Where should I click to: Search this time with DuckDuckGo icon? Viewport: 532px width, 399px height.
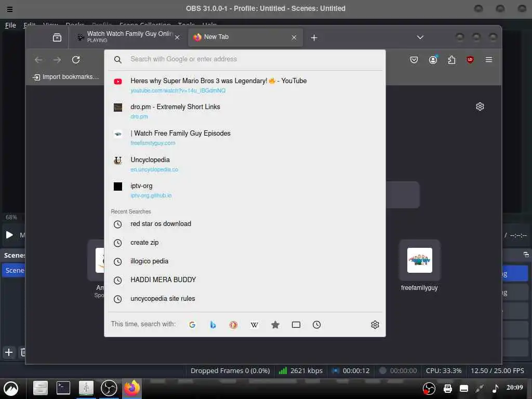coord(233,325)
